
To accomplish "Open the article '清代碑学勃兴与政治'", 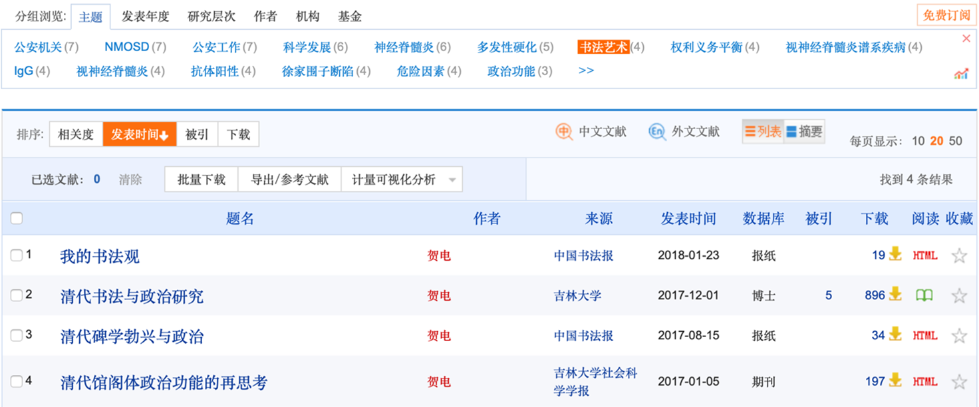I will [x=132, y=336].
